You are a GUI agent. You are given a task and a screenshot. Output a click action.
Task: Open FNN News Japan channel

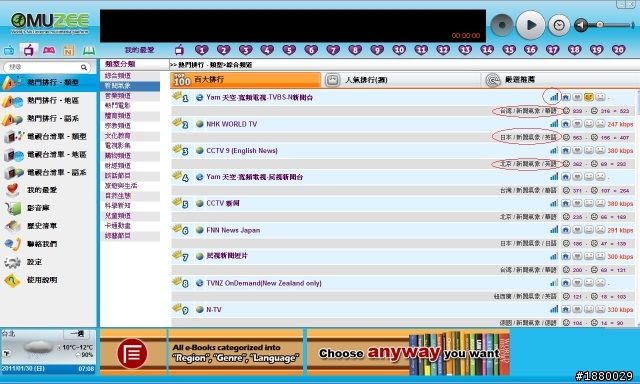[233, 230]
